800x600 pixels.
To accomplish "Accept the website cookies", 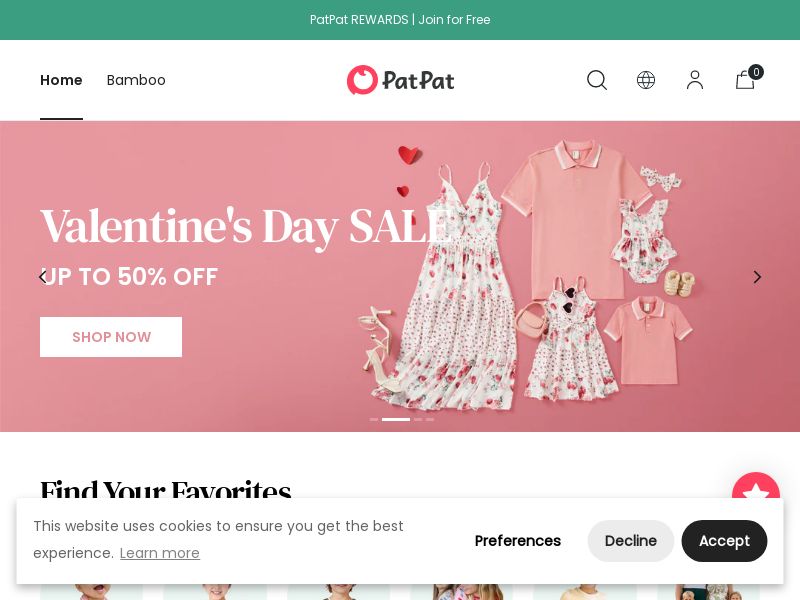I will tap(724, 541).
